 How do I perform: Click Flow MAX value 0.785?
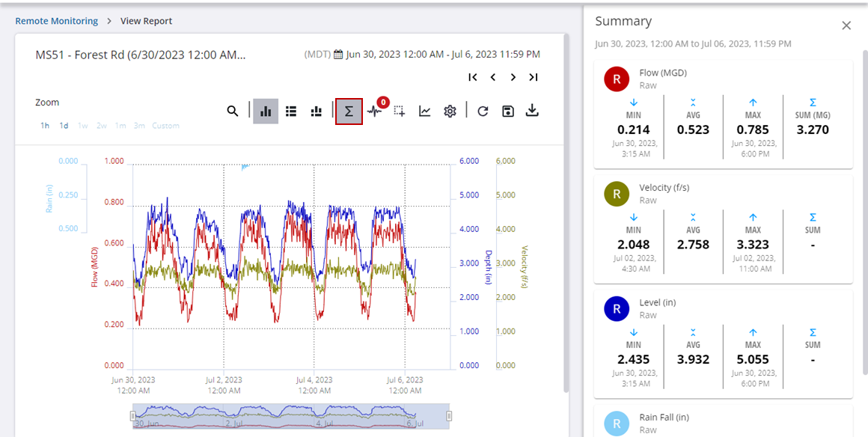[x=753, y=129]
